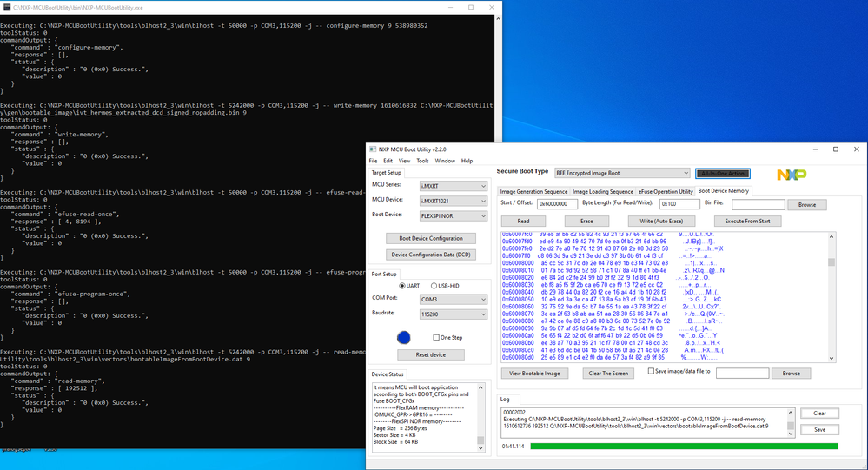This screenshot has width=868, height=470.
Task: Switch to eFuse Operation Utility tab
Action: click(666, 191)
